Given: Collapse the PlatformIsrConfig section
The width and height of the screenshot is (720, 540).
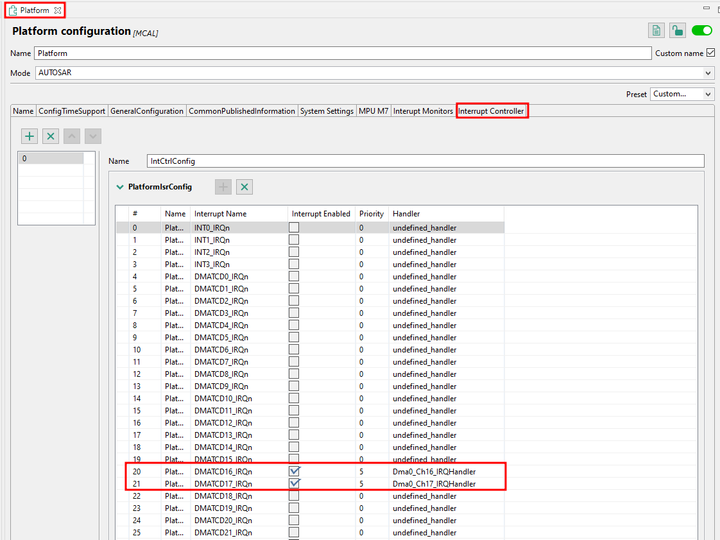Looking at the screenshot, I should click(x=120, y=187).
